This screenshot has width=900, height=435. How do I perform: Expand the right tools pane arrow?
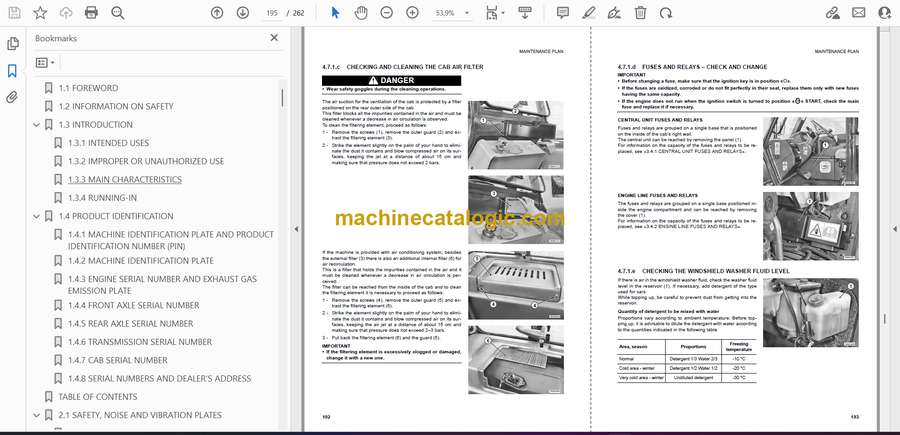coord(894,229)
